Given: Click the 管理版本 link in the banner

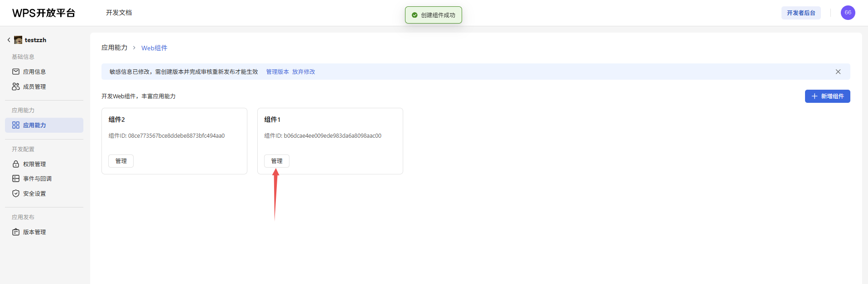Looking at the screenshot, I should tap(277, 72).
